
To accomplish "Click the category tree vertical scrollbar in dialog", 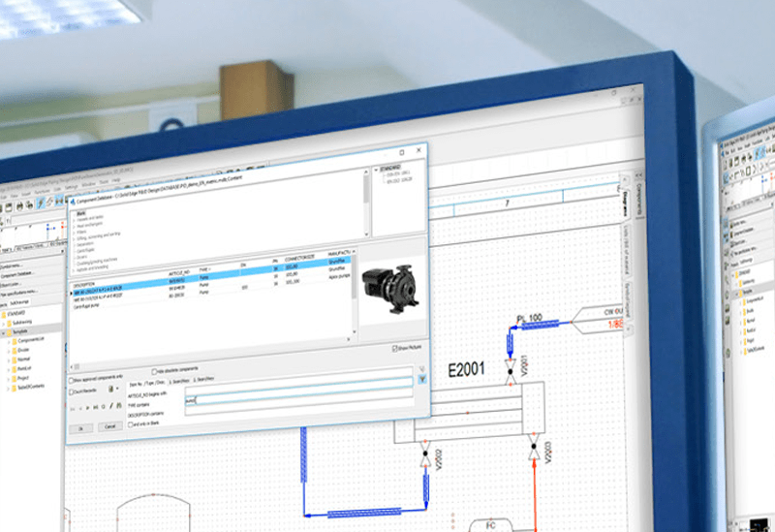I will [366, 203].
